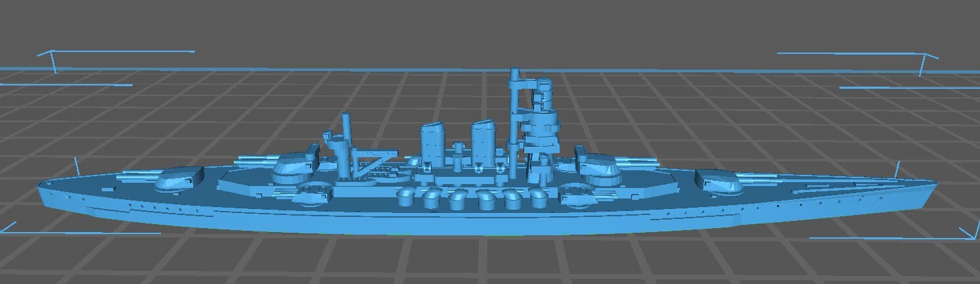Screen dimensions: 980x284
Task: Click the rearmost main gun turret near the stern
Action: [179, 178]
